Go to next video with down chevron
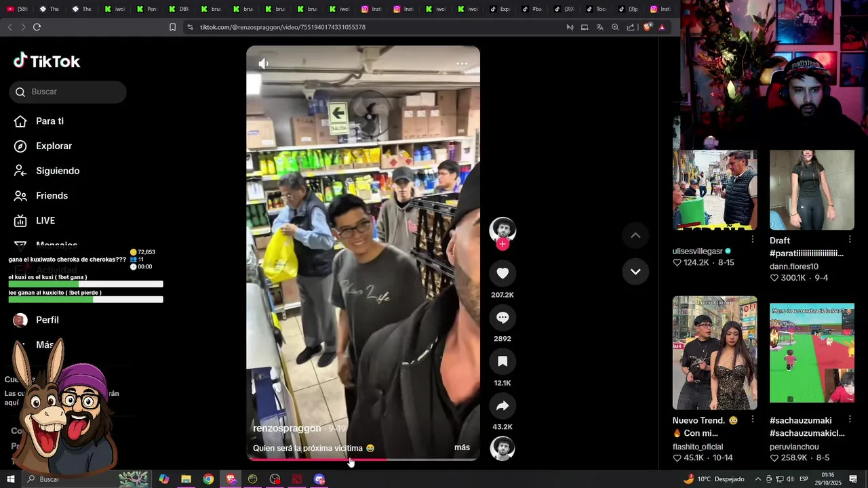This screenshot has height=488, width=868. 635,272
